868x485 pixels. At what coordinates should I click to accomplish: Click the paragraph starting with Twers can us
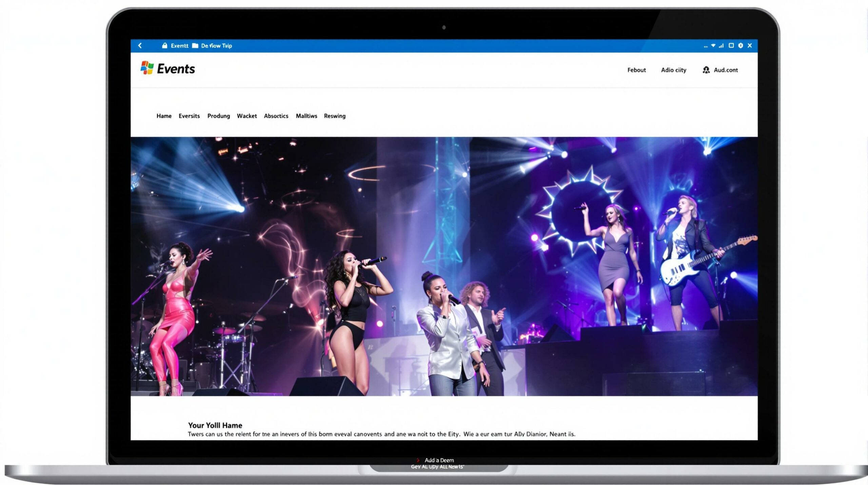pyautogui.click(x=381, y=434)
